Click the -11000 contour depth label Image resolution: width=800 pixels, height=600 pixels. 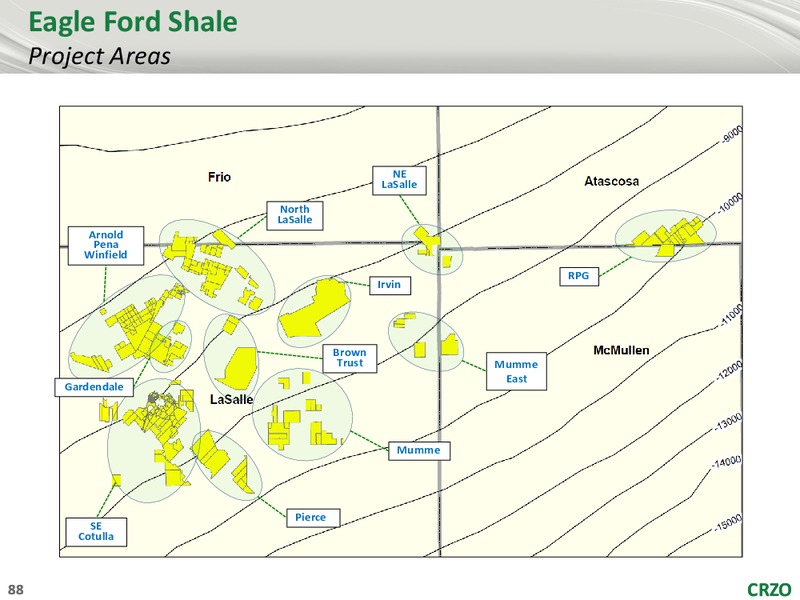click(x=731, y=314)
